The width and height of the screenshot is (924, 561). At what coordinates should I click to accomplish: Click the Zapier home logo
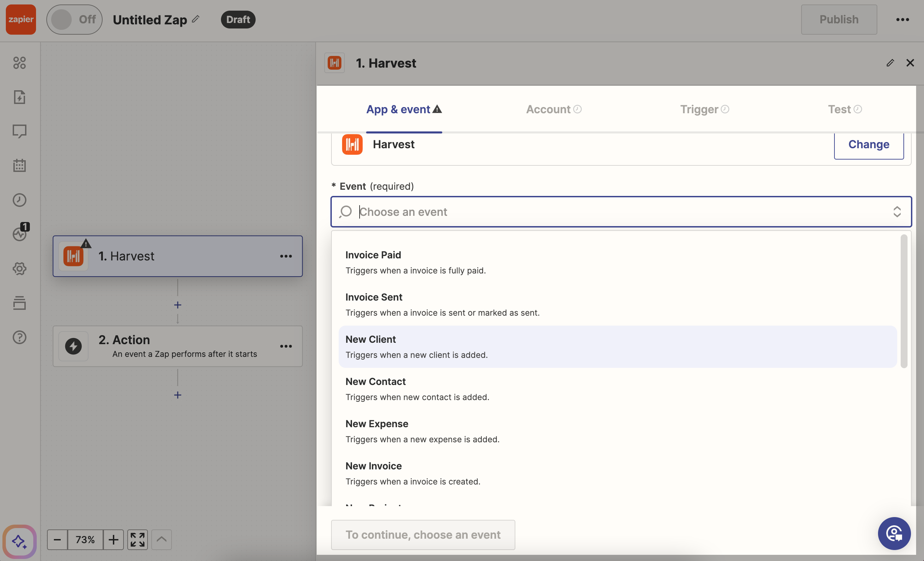coord(21,20)
